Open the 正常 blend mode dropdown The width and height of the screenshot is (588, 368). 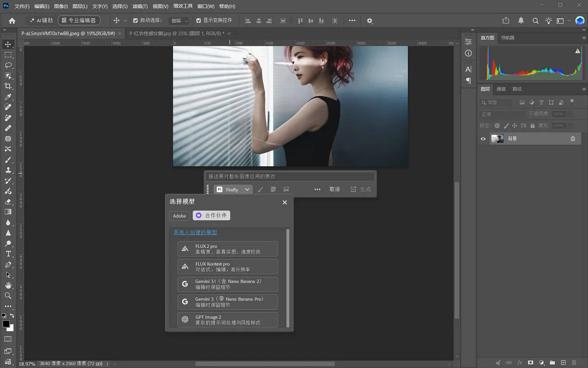[503, 114]
